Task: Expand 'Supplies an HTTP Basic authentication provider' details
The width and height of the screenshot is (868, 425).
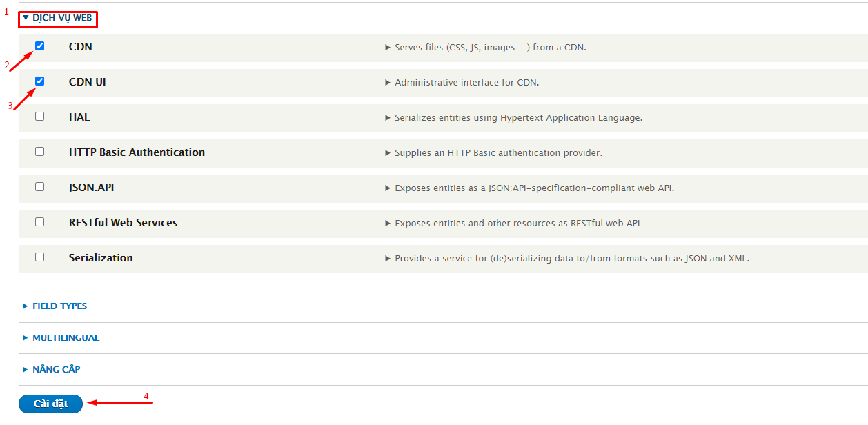Action: [x=497, y=153]
